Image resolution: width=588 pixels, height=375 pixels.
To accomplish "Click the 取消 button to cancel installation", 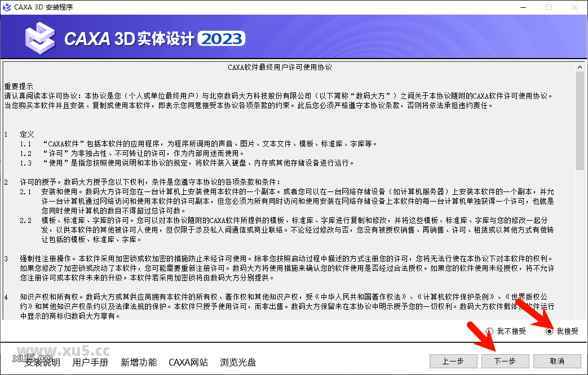I will click(556, 361).
